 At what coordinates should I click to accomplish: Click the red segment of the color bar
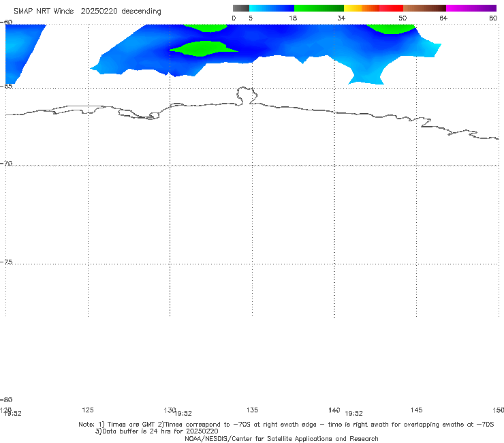tap(391, 8)
